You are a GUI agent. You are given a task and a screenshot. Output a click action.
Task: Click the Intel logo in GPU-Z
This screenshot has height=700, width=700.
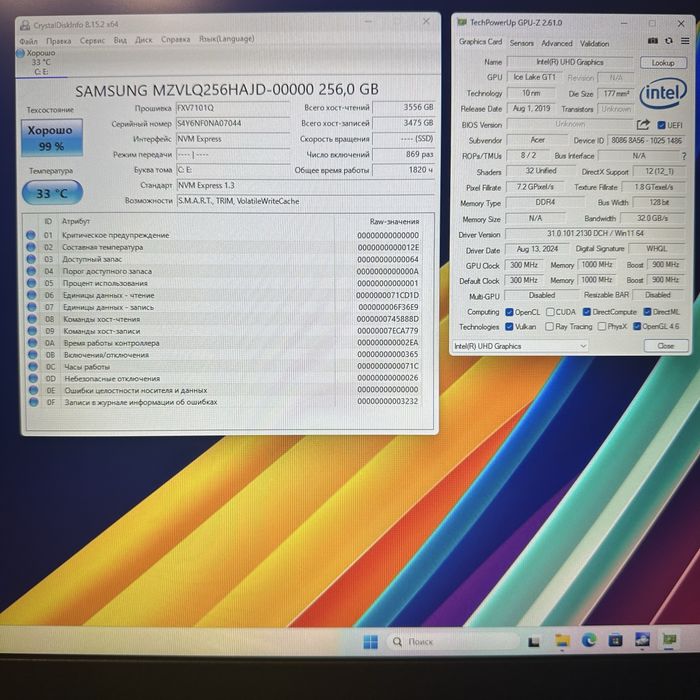663,93
